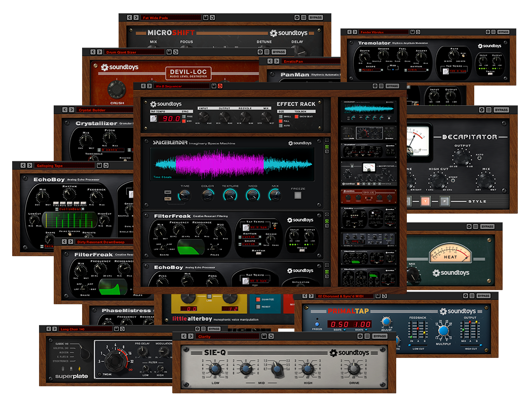Click the Effect Rack Tap Tempo button
Viewport: 532px width, 405px height.
click(x=154, y=118)
